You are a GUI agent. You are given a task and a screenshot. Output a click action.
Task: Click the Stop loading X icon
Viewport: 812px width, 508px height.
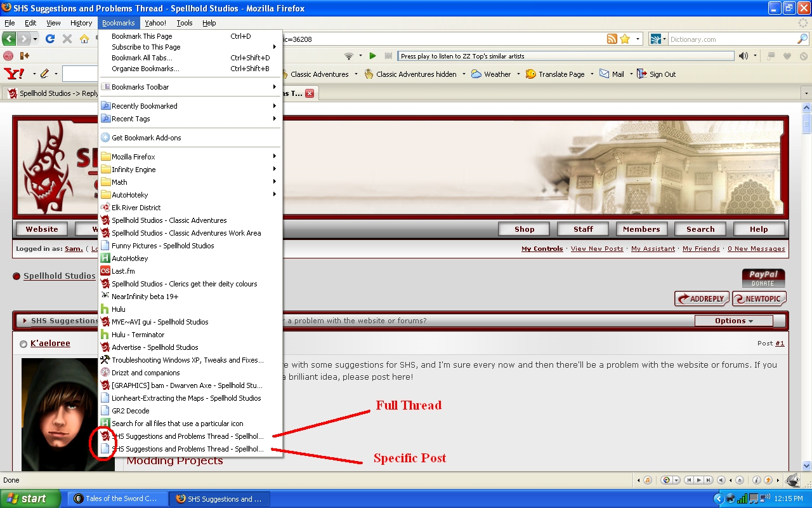pyautogui.click(x=67, y=39)
